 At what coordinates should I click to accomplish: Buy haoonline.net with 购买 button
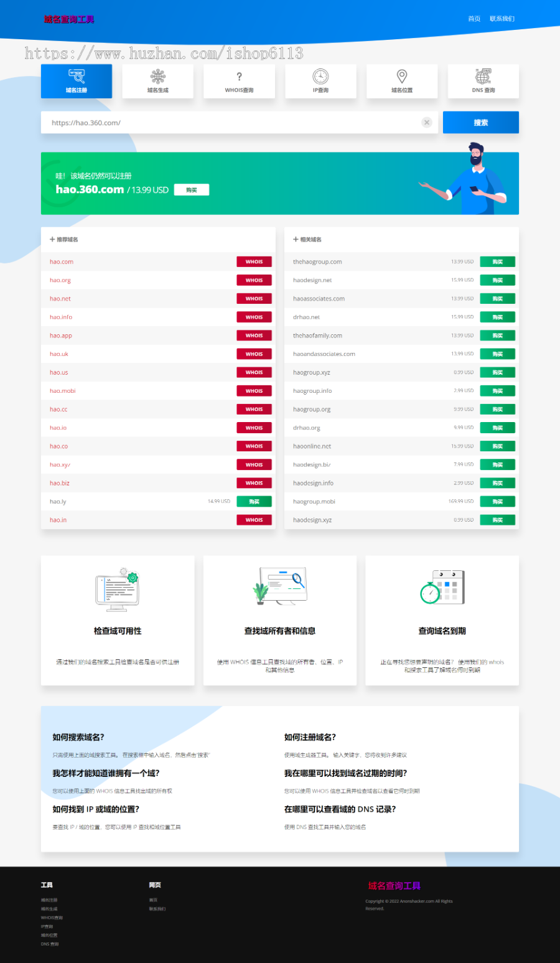pyautogui.click(x=497, y=446)
